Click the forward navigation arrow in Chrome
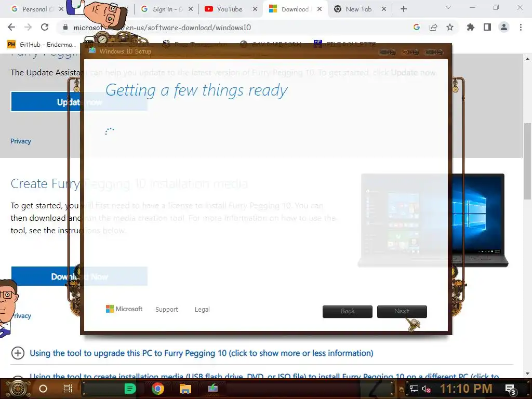Image resolution: width=532 pixels, height=399 pixels. (28, 27)
